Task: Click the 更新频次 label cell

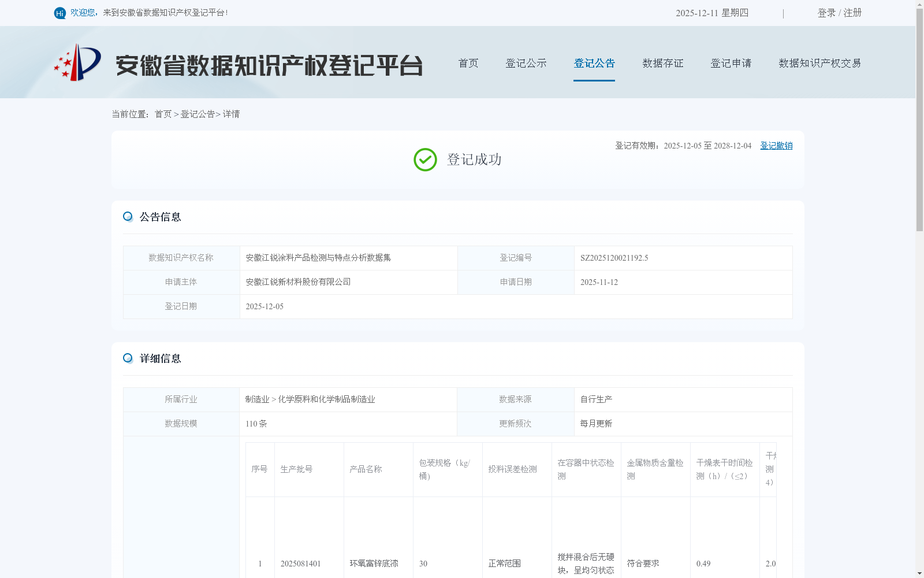Action: (516, 424)
